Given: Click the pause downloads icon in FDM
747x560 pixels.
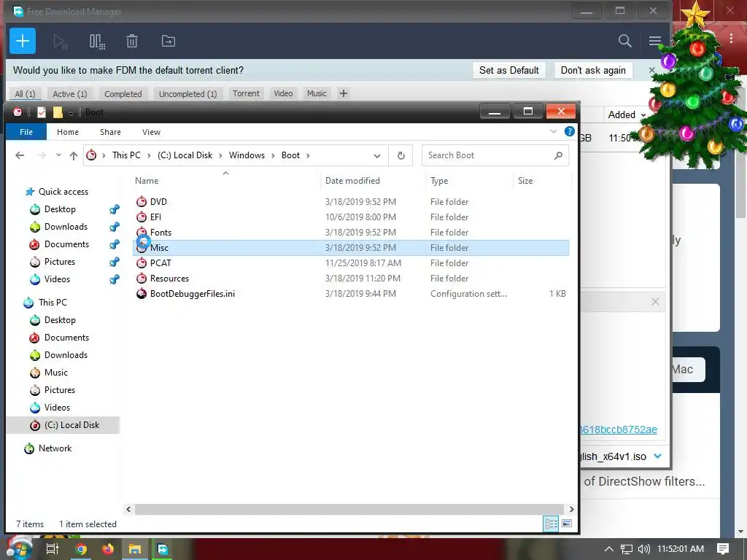Looking at the screenshot, I should pos(97,42).
